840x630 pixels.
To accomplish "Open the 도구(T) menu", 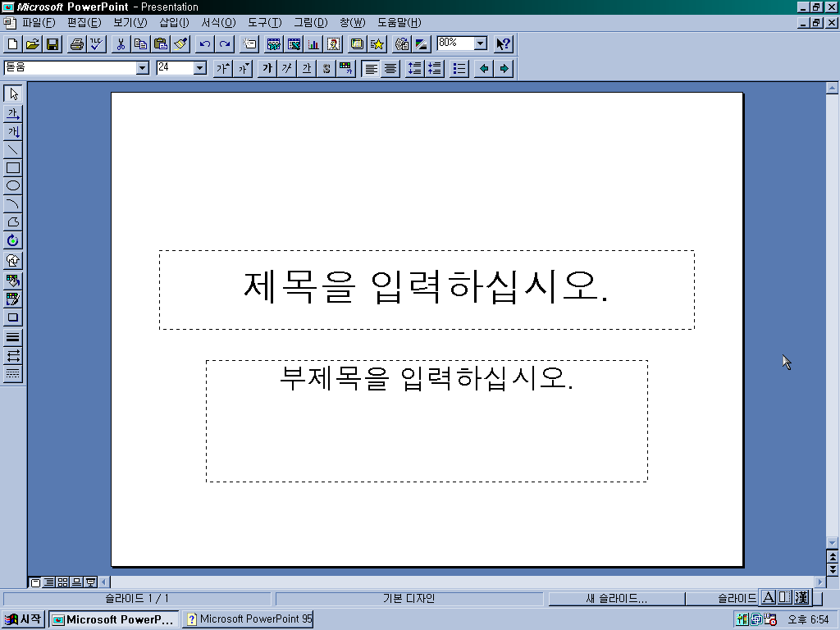I will (265, 22).
